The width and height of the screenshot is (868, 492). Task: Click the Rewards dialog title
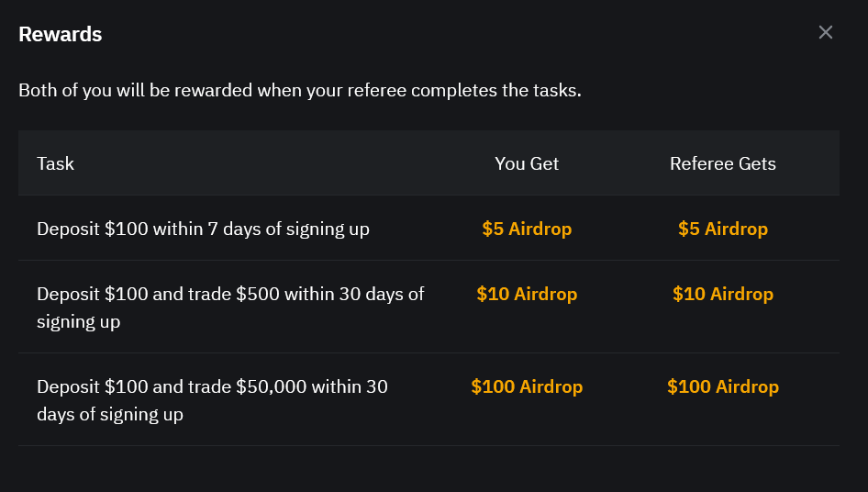coord(61,35)
